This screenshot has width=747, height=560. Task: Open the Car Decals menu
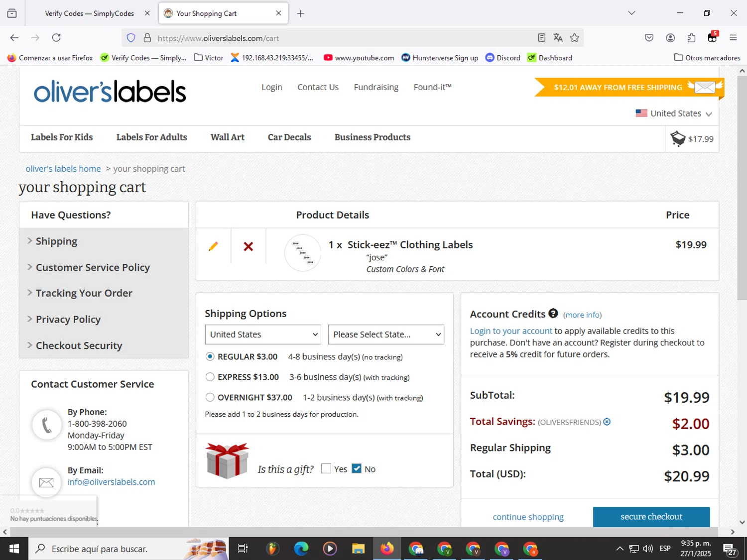click(289, 137)
